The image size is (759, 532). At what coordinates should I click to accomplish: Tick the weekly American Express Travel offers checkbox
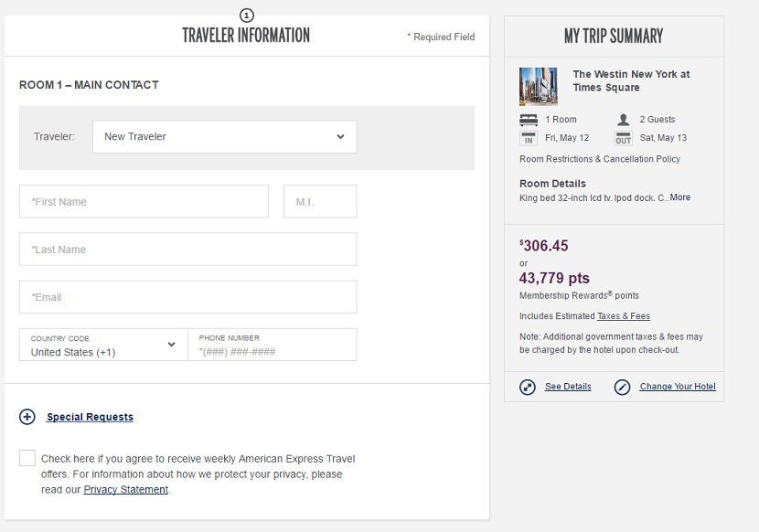click(27, 459)
